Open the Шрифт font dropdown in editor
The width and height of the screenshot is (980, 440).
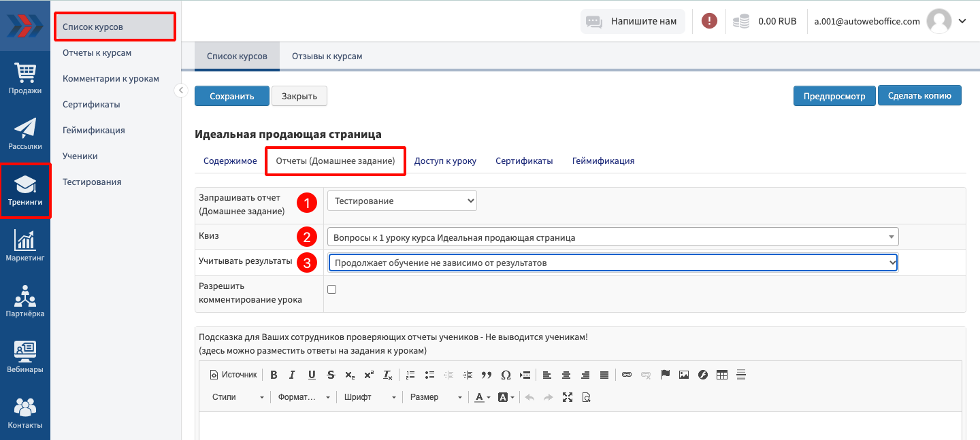[x=370, y=397]
